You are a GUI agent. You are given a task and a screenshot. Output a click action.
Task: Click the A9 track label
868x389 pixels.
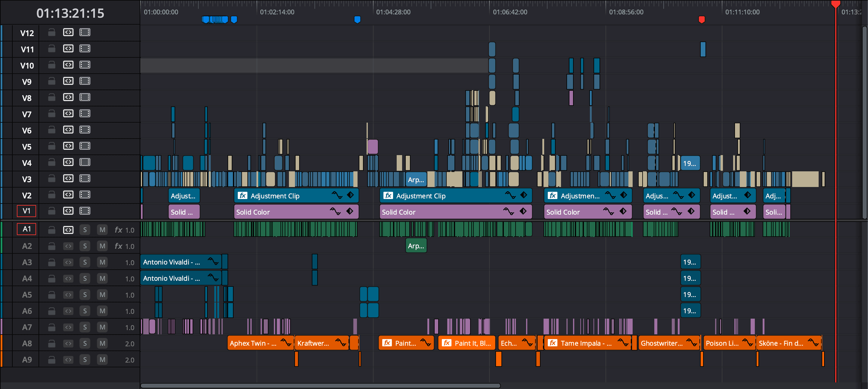[27, 360]
